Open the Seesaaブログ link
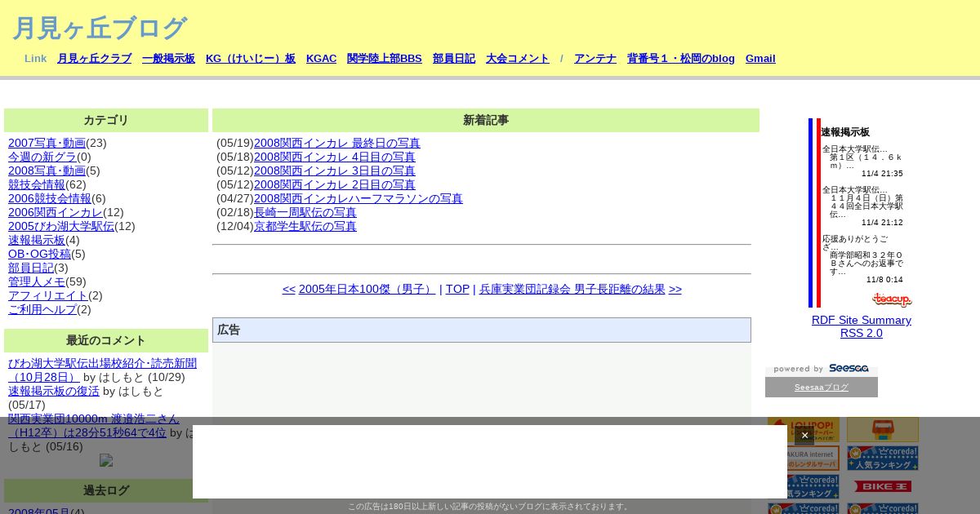The width and height of the screenshot is (980, 514). pyautogui.click(x=822, y=388)
